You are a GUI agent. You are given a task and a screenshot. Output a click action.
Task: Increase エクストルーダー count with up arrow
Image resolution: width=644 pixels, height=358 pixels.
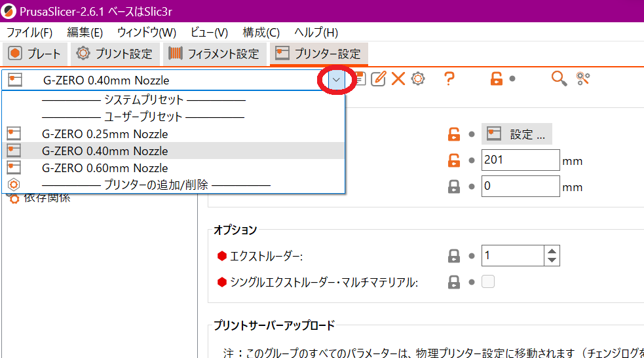tap(552, 251)
